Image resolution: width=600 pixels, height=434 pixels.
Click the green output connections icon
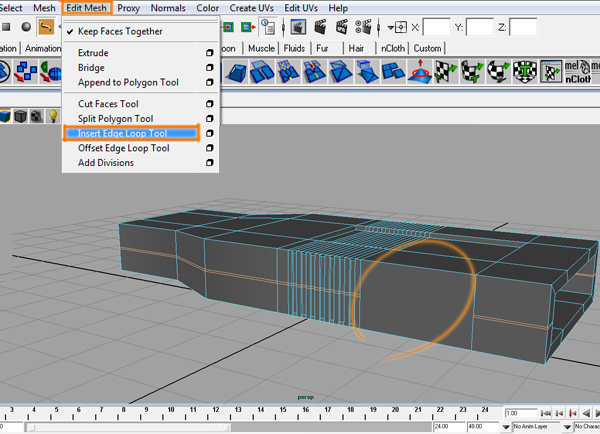pos(248,27)
